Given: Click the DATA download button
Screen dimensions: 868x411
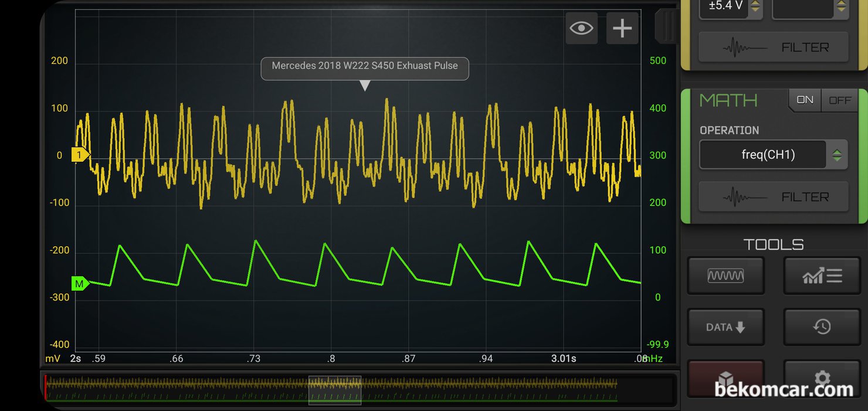Looking at the screenshot, I should coord(725,327).
